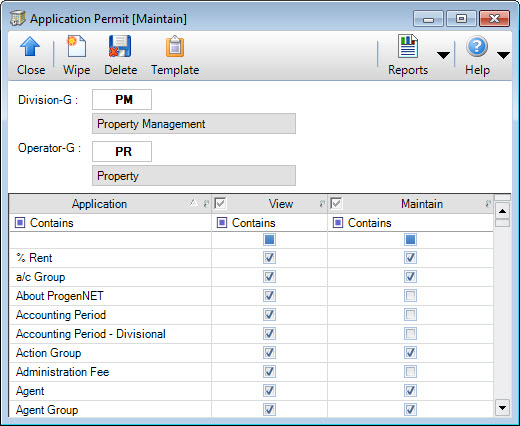Screen dimensions: 520x426
Task: Click the scrollbar down arrow in grid
Action: coord(502,408)
